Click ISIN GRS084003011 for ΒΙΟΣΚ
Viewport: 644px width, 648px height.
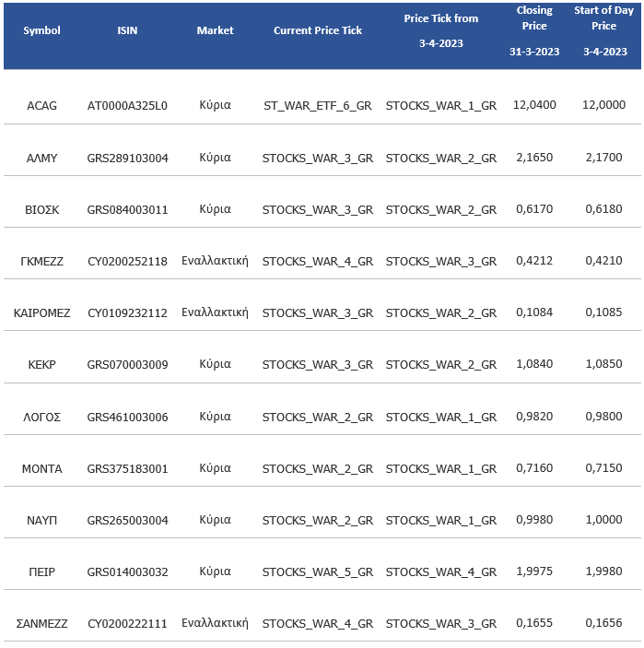127,209
